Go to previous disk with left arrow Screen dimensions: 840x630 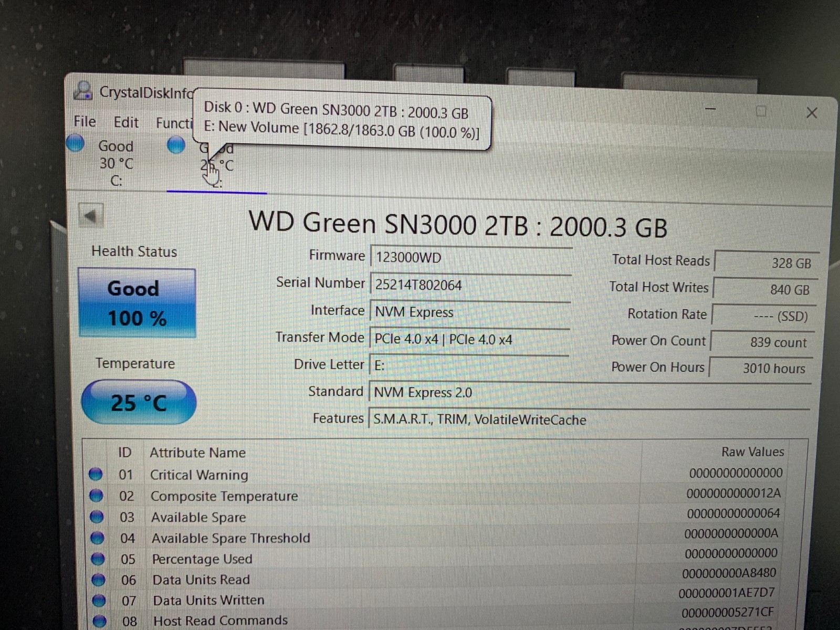click(90, 215)
